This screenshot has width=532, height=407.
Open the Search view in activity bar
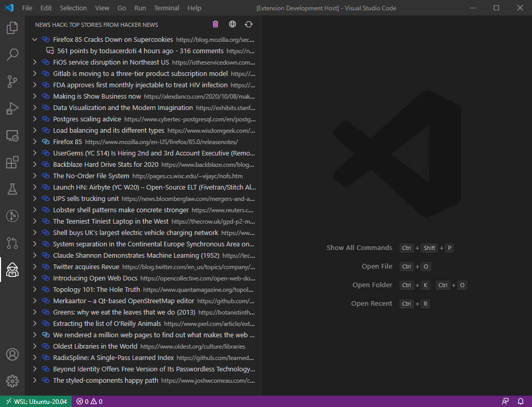(12, 55)
